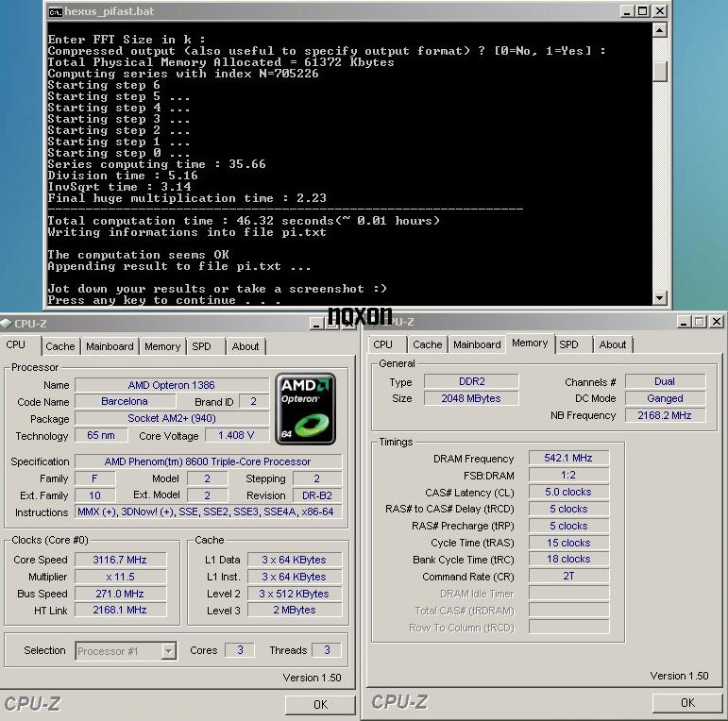The width and height of the screenshot is (728, 721).
Task: Click the '3116.7 MHz' core speed value
Action: click(x=120, y=560)
